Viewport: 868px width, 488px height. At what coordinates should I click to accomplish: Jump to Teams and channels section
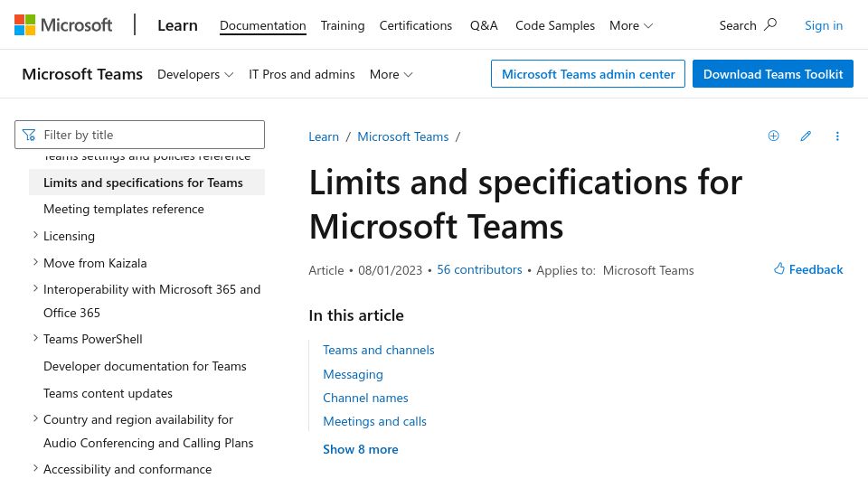coord(379,351)
